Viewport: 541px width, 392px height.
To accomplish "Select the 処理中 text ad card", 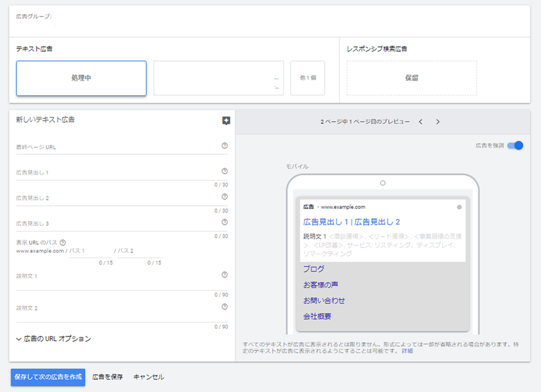I will click(81, 78).
